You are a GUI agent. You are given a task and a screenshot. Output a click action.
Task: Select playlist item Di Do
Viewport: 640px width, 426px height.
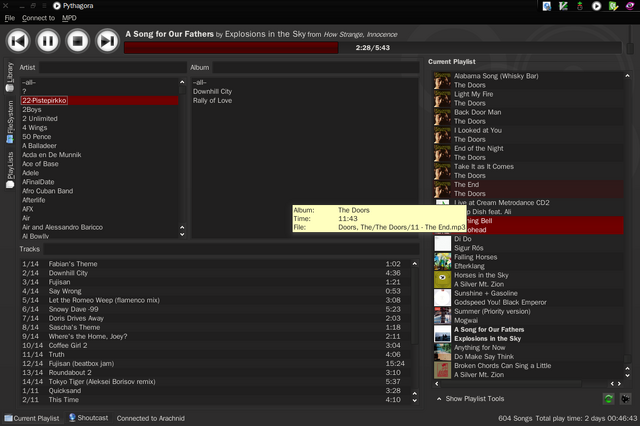point(528,243)
